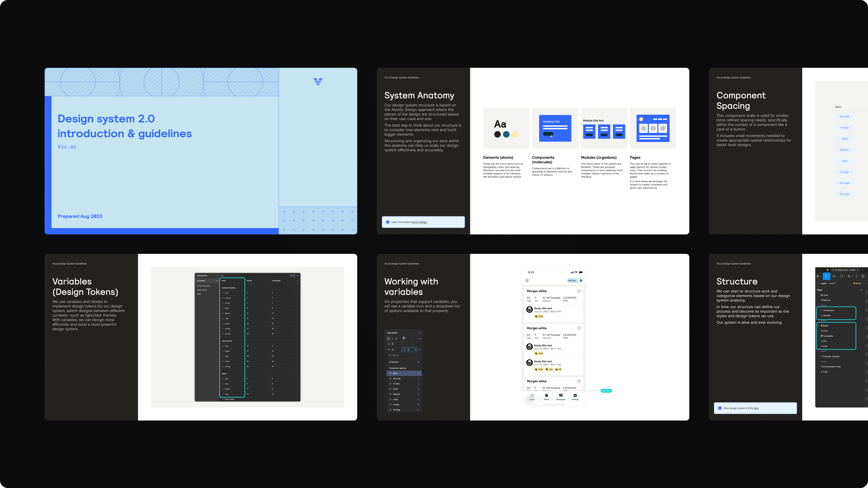
Task: Click the home icon in the Figma tab bar
Action: click(x=828, y=270)
